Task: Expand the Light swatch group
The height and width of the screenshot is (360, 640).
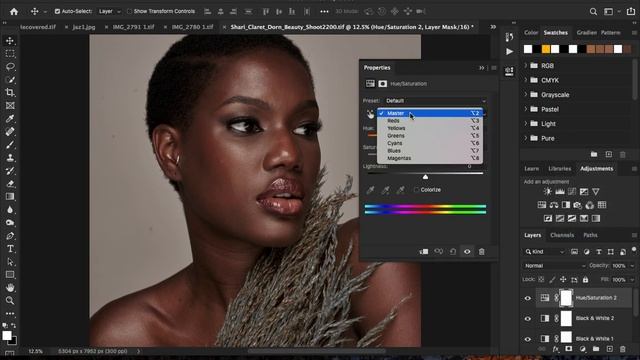Action: [x=526, y=123]
